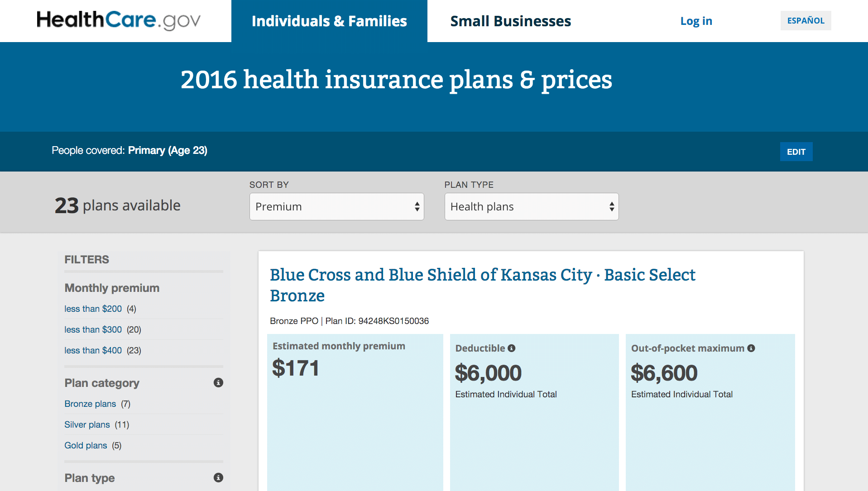
Task: Click the Plan category info icon
Action: [218, 383]
